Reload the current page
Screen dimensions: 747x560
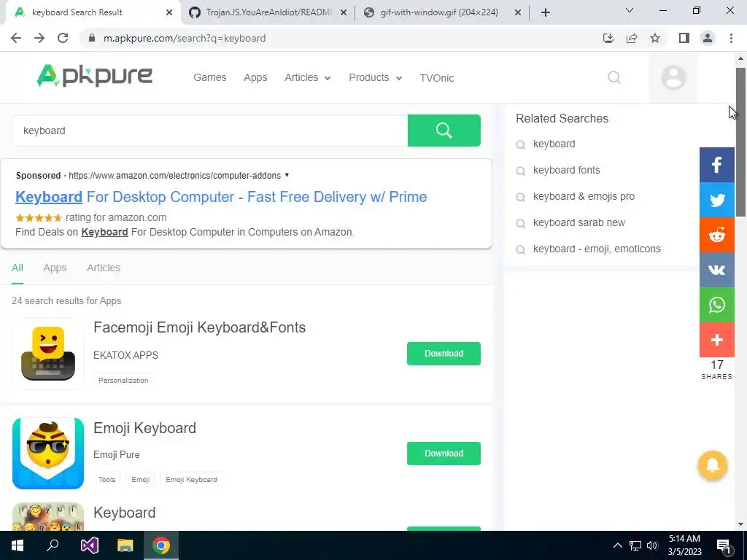tap(63, 38)
